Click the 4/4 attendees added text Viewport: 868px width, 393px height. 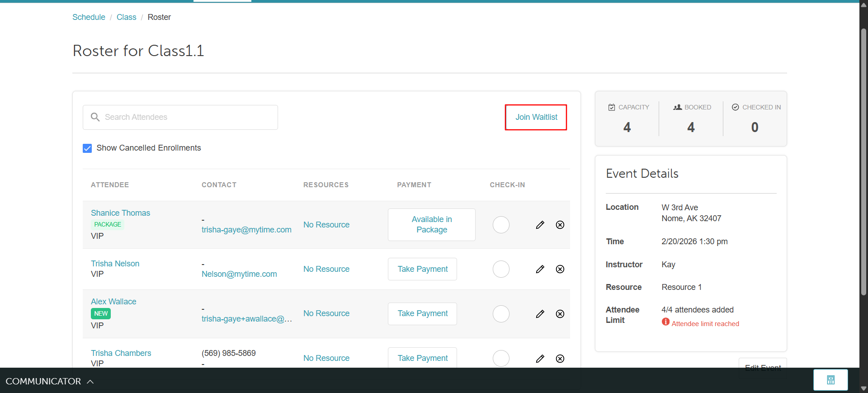[698, 310]
